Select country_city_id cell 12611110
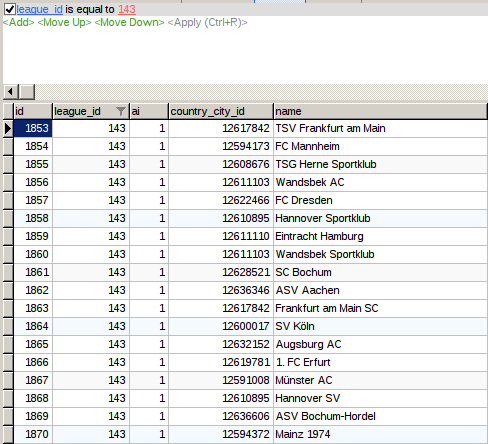 (x=221, y=236)
